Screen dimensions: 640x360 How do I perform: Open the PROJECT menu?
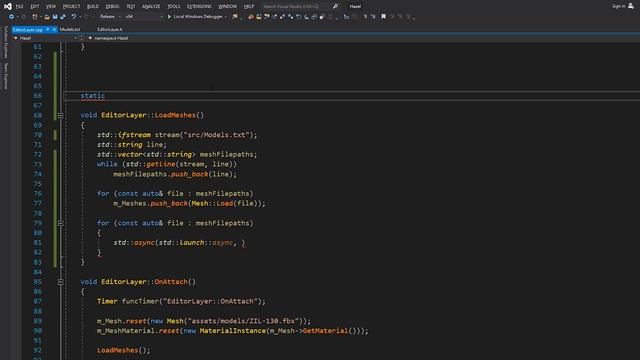[71, 7]
